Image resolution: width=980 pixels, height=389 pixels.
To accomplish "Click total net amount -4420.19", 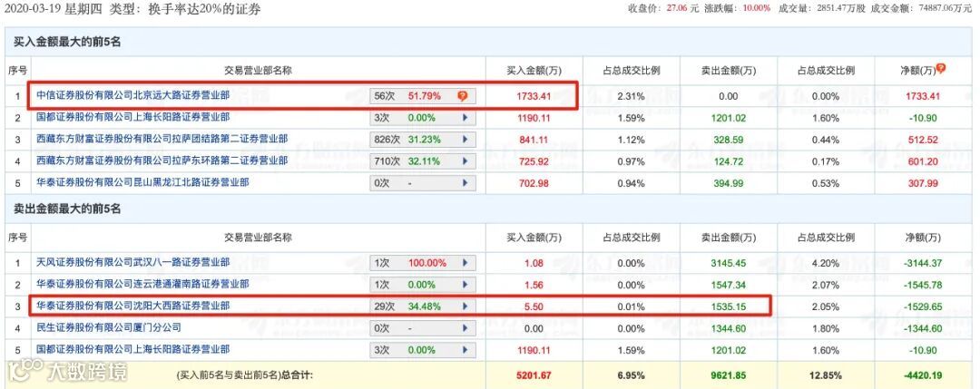I will [924, 376].
